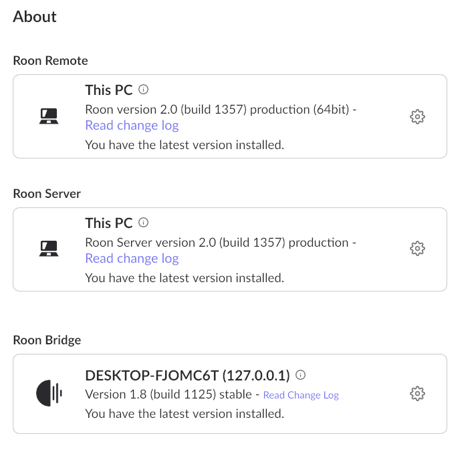Open settings gear for Roon Remote

click(417, 116)
